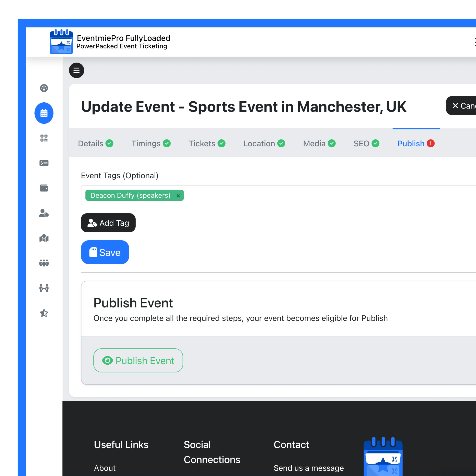476x476 pixels.
Task: Select the calendar events icon in sidebar
Action: tap(44, 113)
